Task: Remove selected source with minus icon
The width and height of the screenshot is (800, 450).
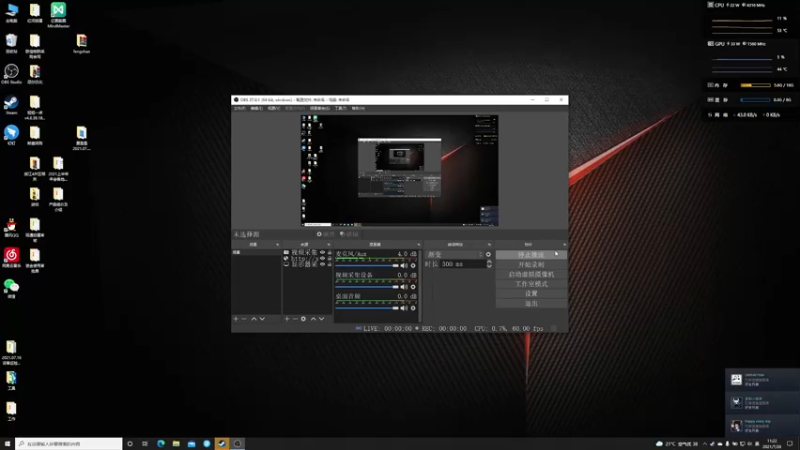Action: click(295, 319)
